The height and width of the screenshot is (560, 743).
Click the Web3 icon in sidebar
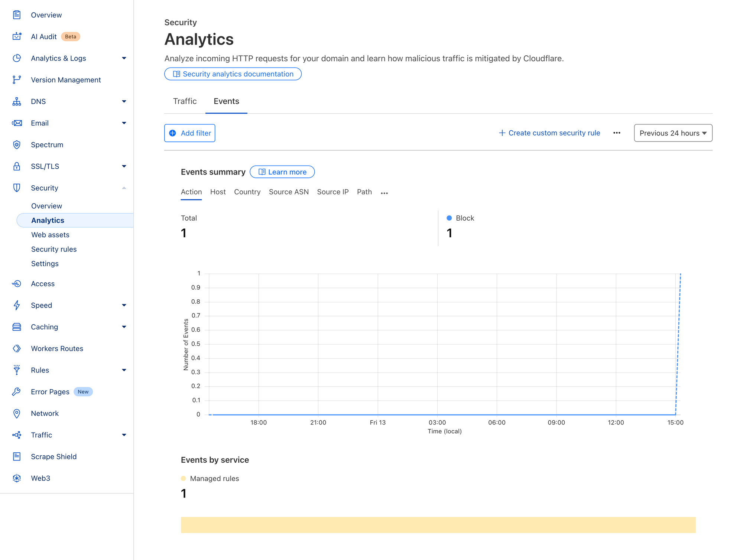coord(17,478)
